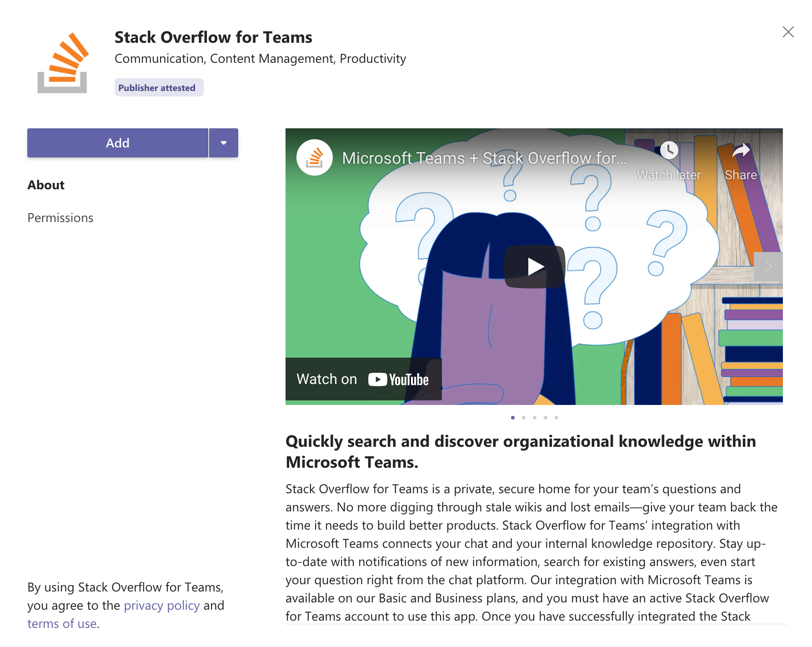Click the Watch later clock icon

pyautogui.click(x=669, y=151)
